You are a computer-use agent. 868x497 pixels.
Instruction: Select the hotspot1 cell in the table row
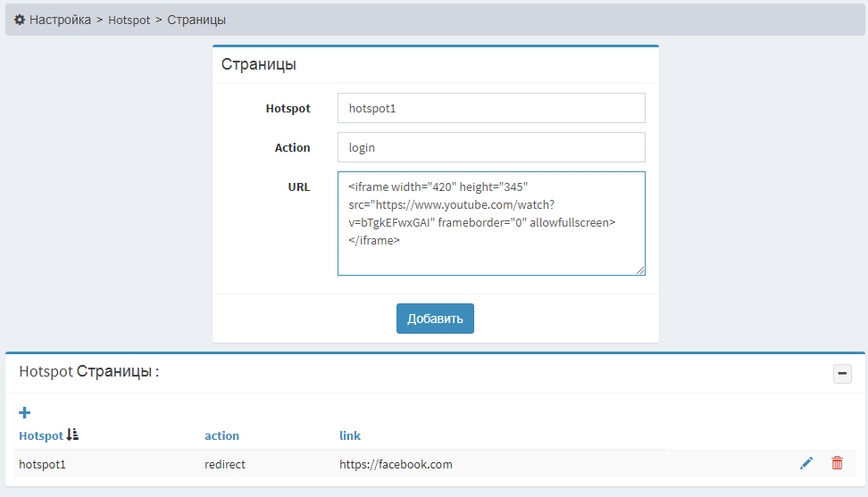pos(43,464)
